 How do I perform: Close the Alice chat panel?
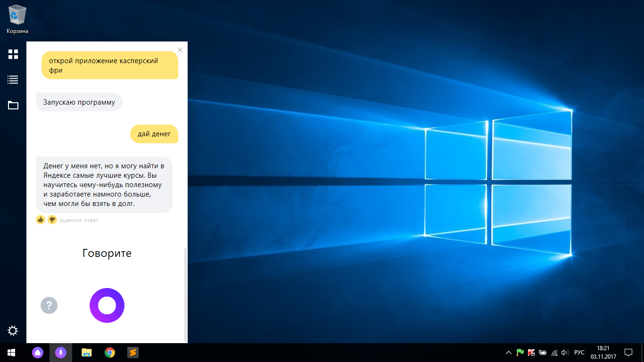[x=180, y=50]
